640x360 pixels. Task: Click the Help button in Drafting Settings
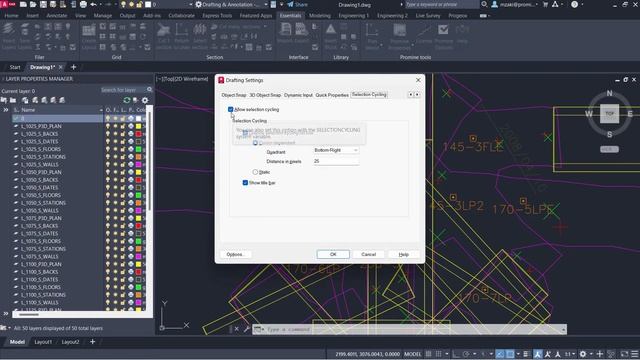(x=404, y=254)
